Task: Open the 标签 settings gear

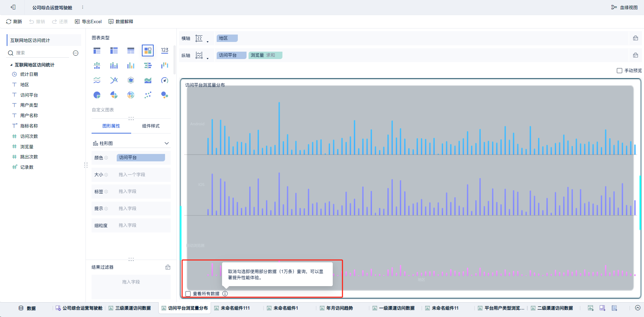Action: point(106,192)
